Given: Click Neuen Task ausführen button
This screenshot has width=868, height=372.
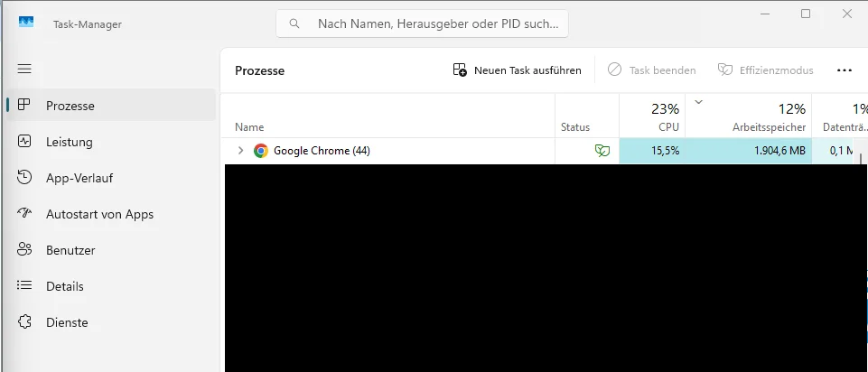Looking at the screenshot, I should pos(517,70).
